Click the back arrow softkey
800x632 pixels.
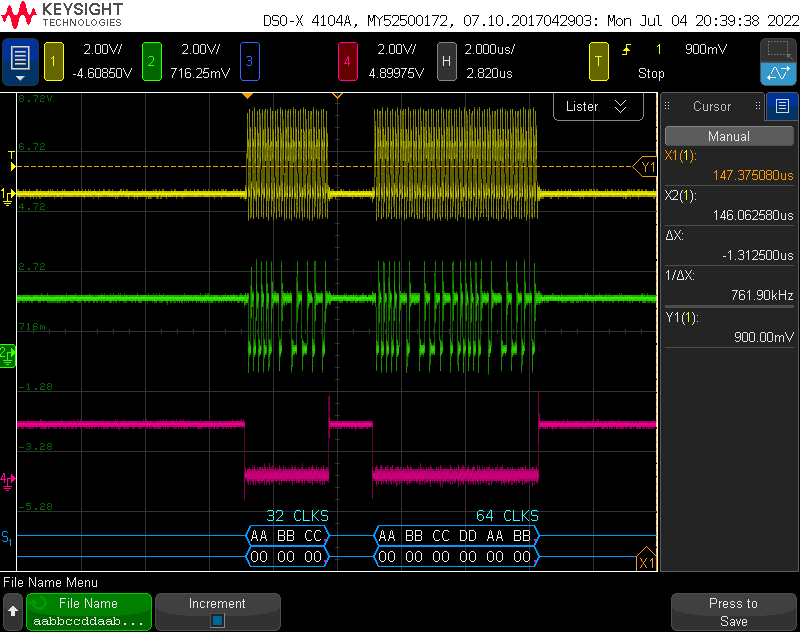click(13, 611)
